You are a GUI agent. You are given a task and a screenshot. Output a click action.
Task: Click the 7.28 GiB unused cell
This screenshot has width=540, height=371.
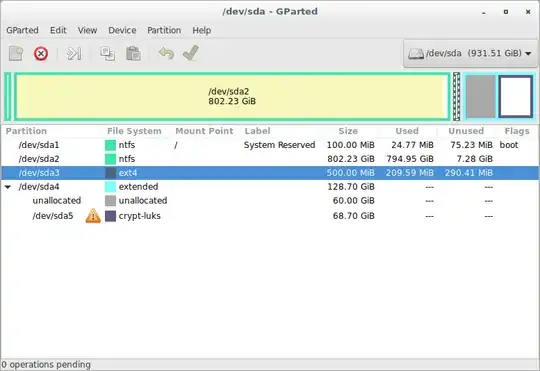coord(475,159)
